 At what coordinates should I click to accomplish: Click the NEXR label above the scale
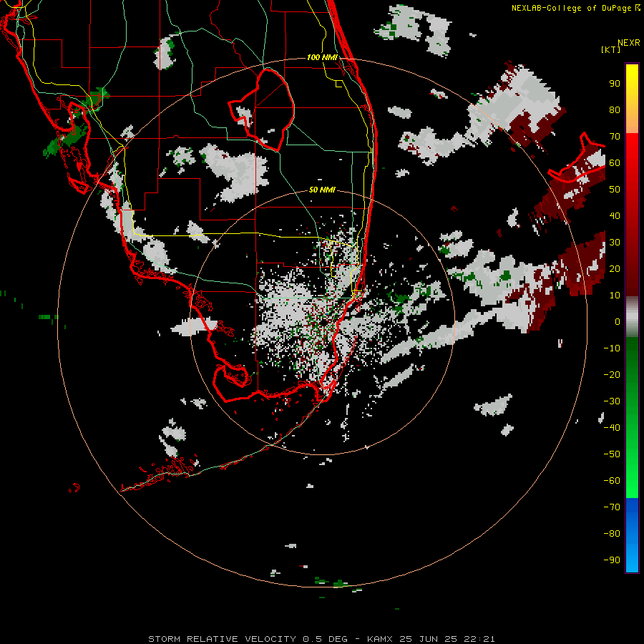coord(629,43)
